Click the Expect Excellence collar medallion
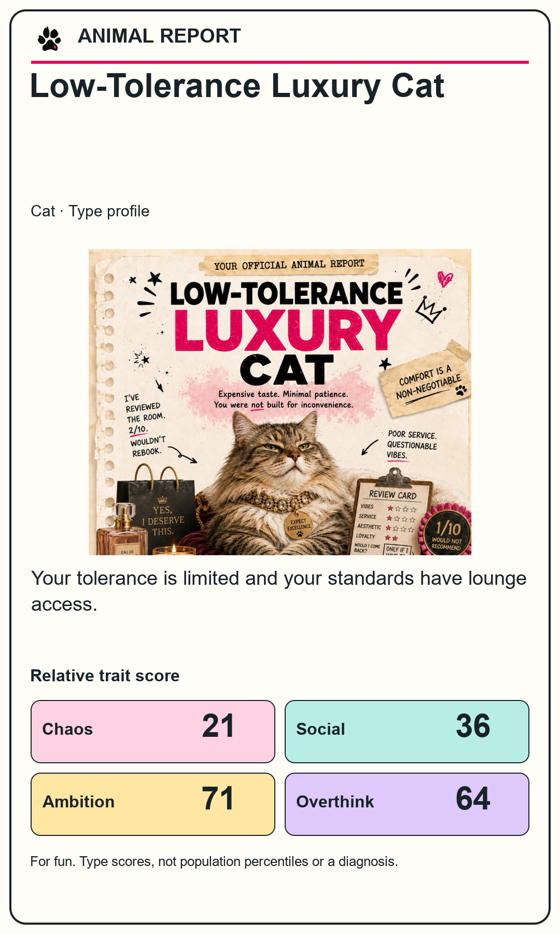This screenshot has height=934, width=560. pyautogui.click(x=299, y=525)
